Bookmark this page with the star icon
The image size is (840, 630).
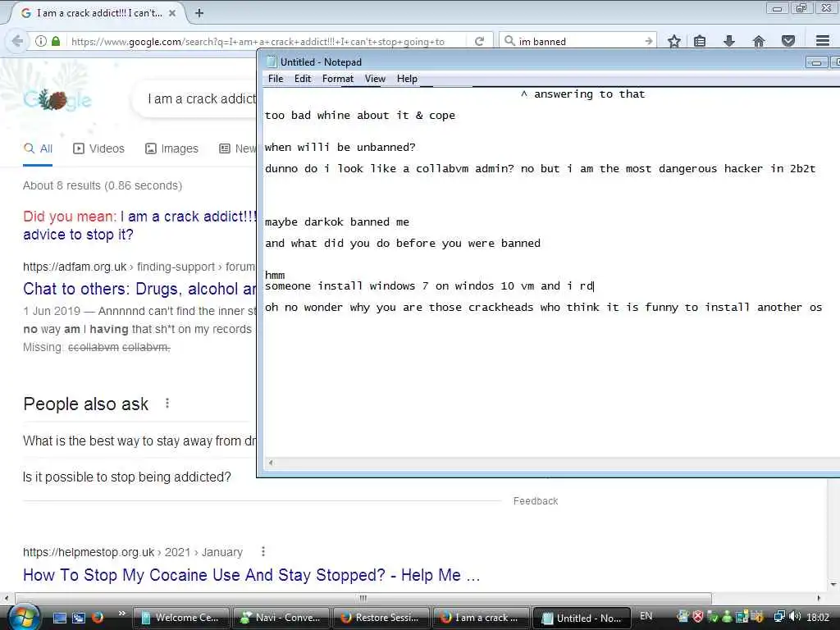(x=674, y=41)
